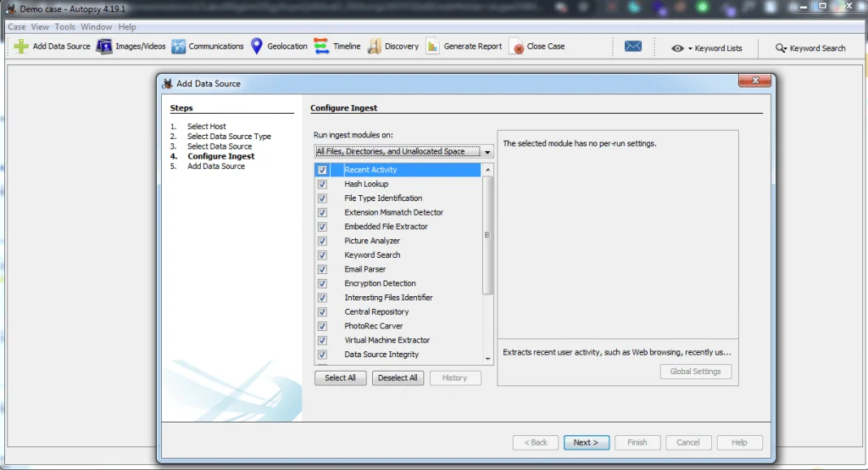868x470 pixels.
Task: Open the Communications tool icon
Action: 178,47
